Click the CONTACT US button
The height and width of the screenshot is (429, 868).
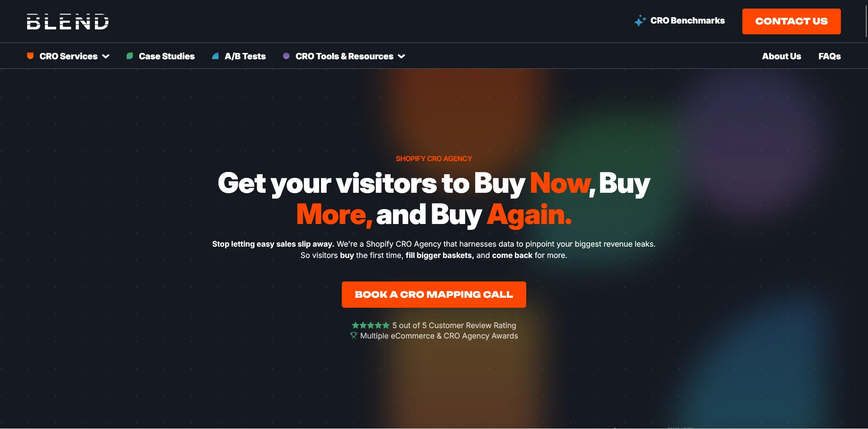pyautogui.click(x=792, y=21)
